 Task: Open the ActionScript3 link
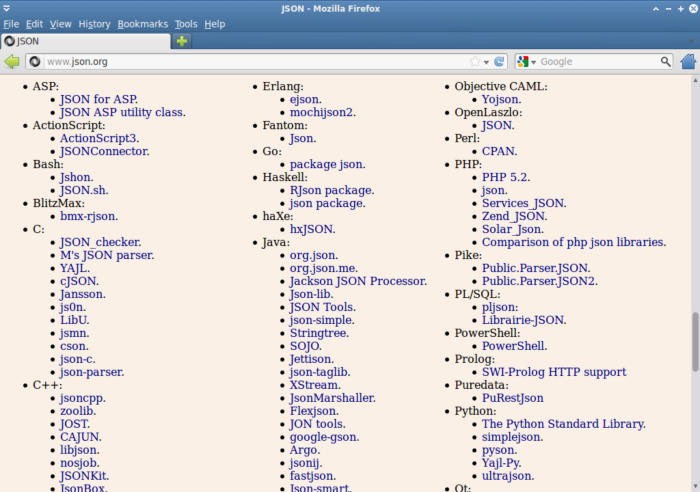coord(100,138)
